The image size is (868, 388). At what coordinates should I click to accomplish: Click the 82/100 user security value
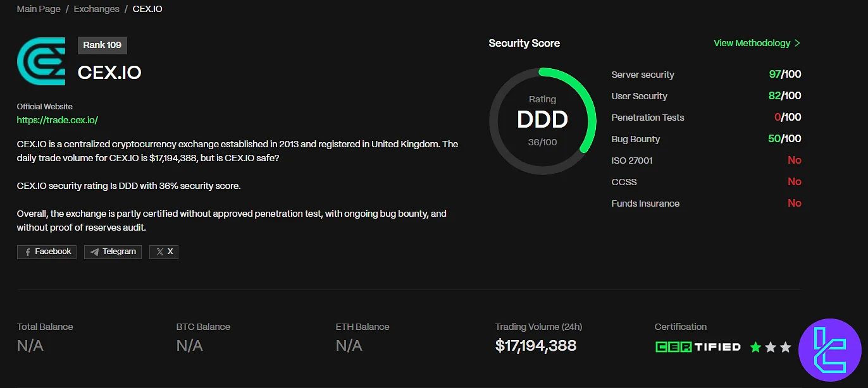tap(785, 96)
